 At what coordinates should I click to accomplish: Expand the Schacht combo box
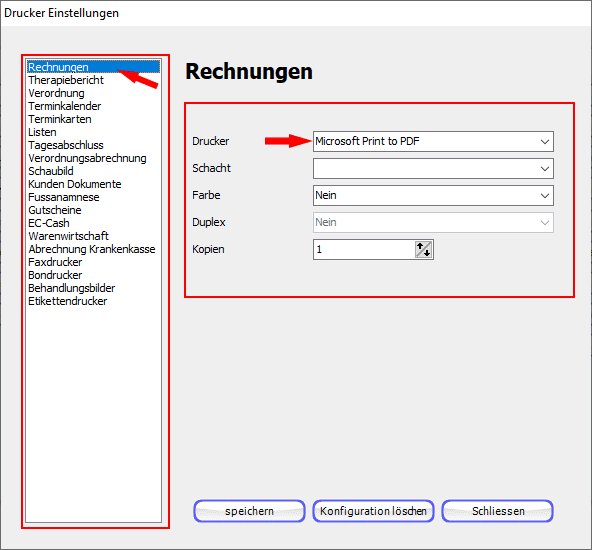tap(433, 168)
